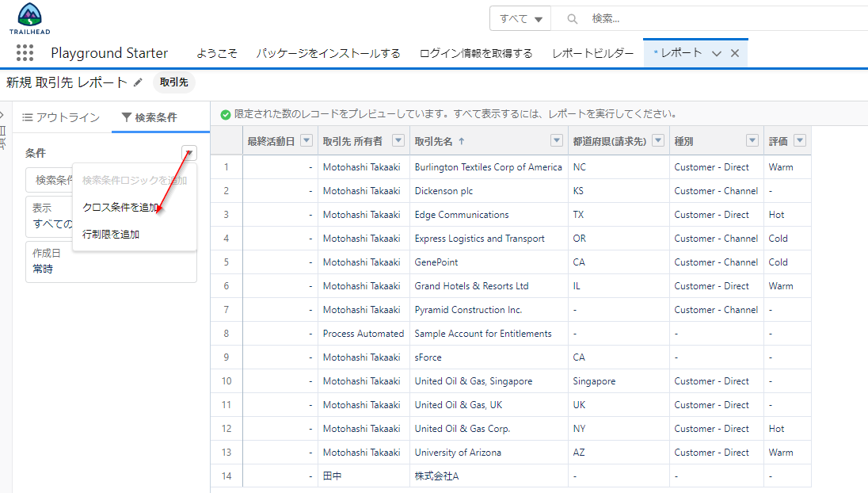
Task: Open the すべて search scope dropdown
Action: tap(520, 17)
